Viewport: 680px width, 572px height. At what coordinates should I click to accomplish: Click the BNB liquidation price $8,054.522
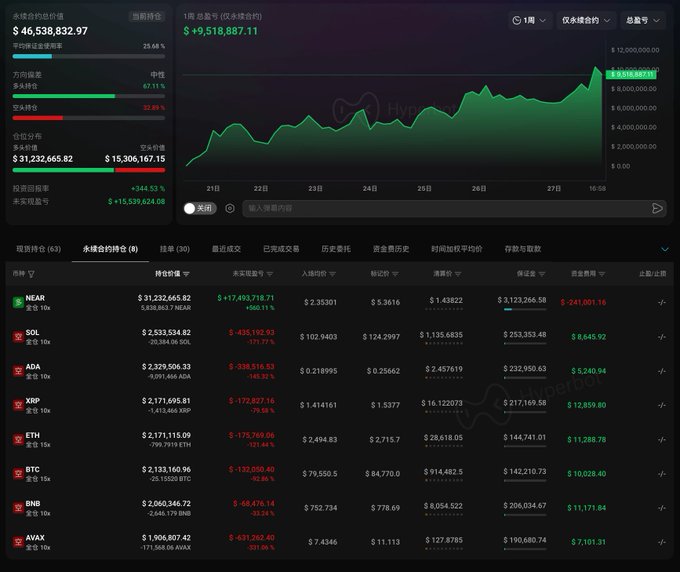point(443,506)
